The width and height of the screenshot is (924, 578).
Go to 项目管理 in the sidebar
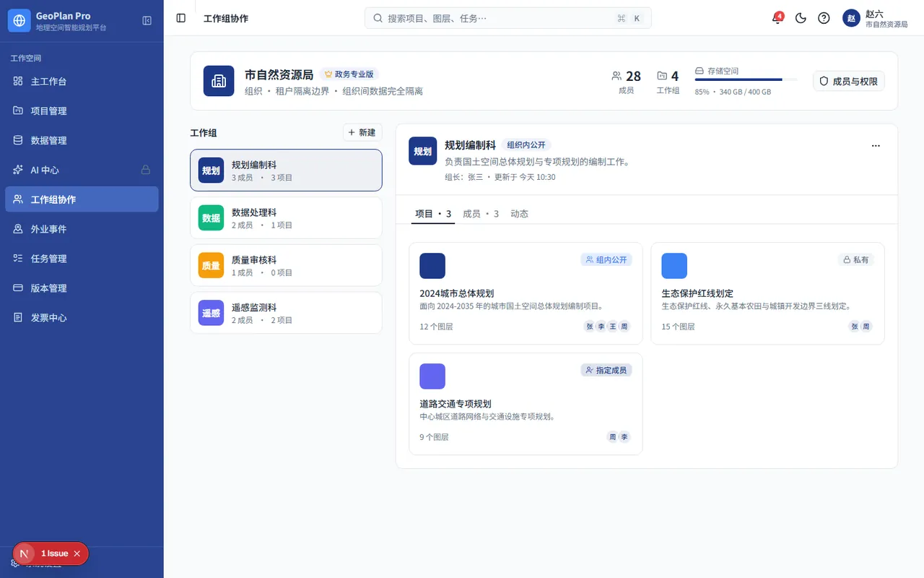(x=82, y=111)
